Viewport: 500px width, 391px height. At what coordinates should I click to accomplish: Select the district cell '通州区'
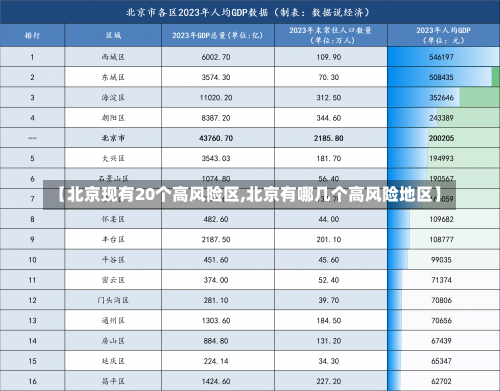[113, 321]
